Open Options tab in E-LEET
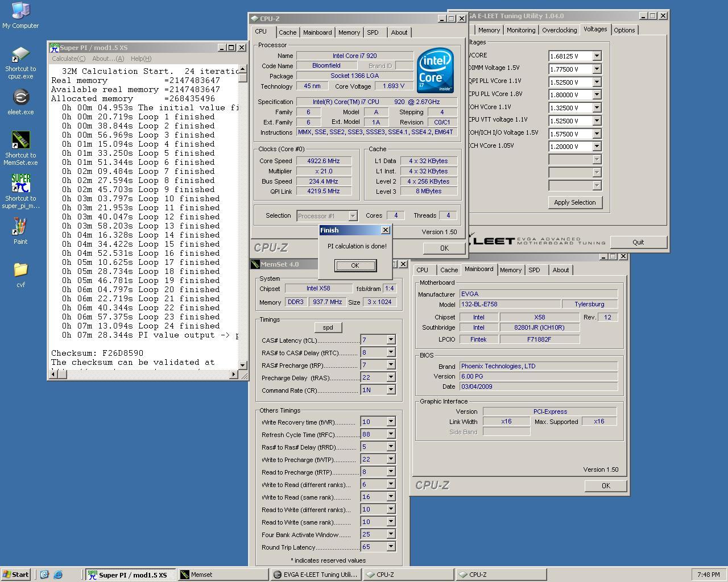 624,30
